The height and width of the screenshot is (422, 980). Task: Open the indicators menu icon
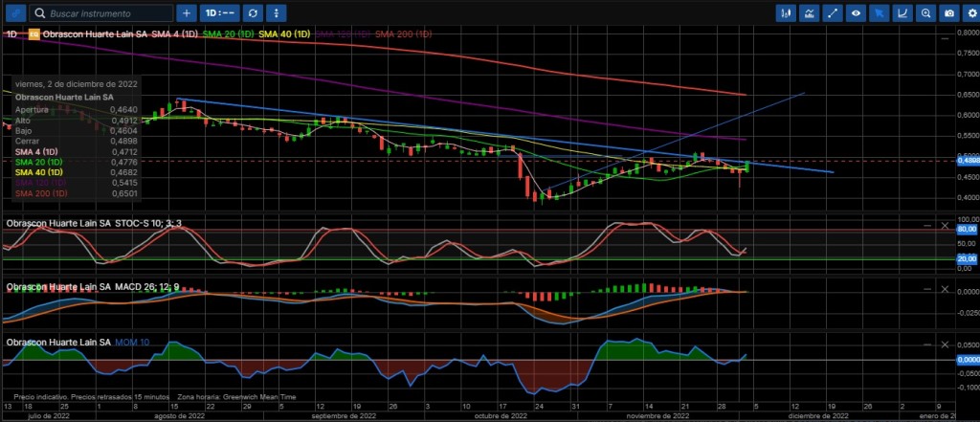[x=810, y=13]
